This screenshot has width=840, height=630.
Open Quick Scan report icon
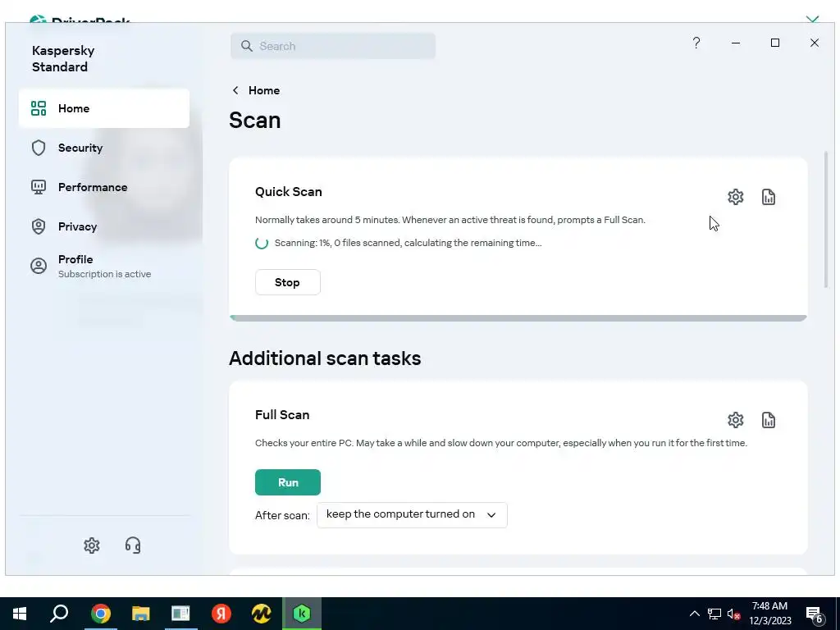(x=768, y=197)
